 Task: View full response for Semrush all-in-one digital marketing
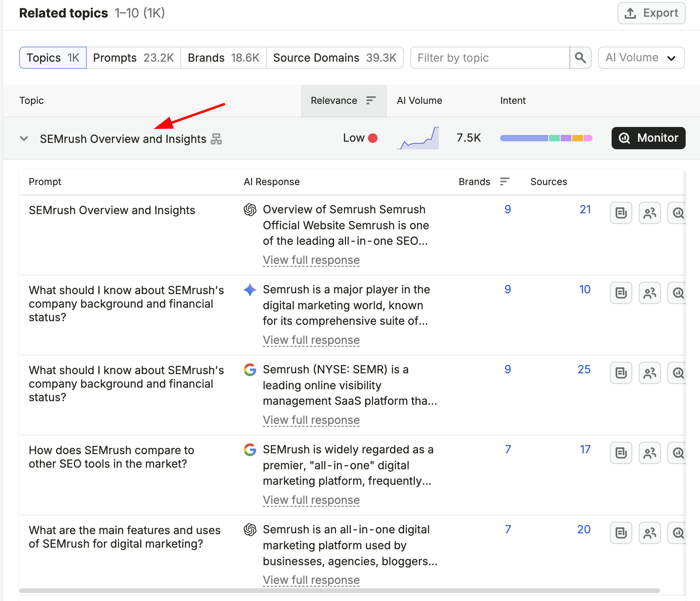tap(311, 580)
